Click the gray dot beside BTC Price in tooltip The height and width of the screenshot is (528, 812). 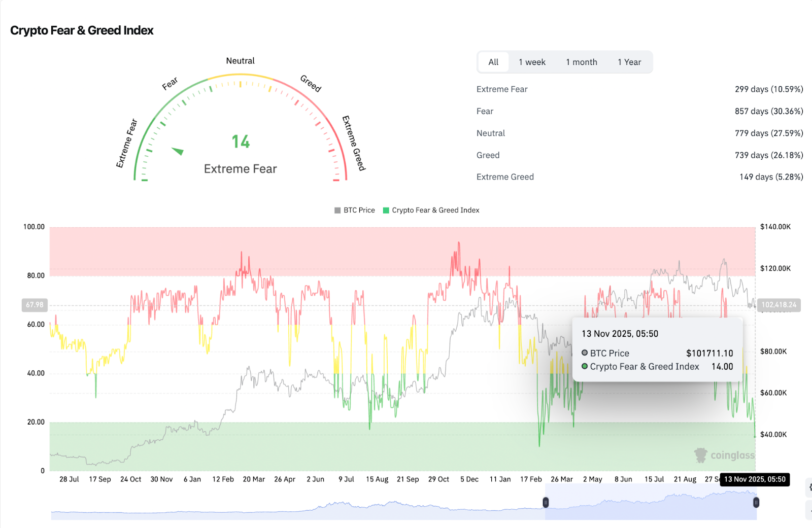585,353
